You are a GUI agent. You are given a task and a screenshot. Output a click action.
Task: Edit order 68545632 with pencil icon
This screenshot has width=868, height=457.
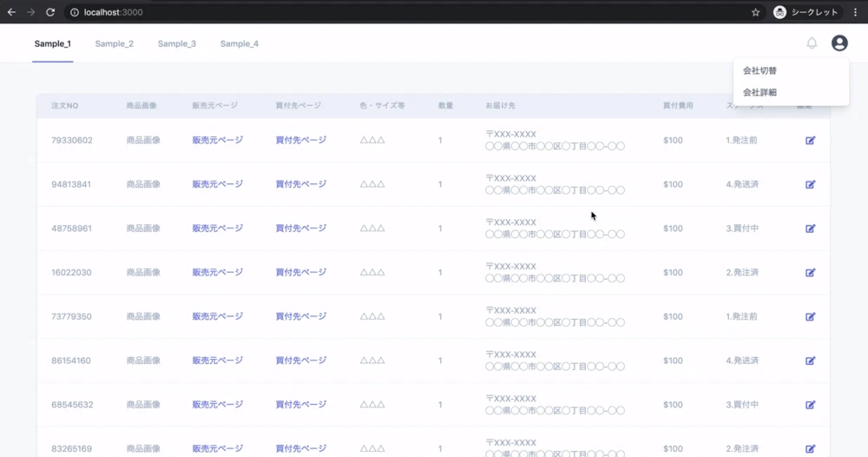pyautogui.click(x=811, y=404)
